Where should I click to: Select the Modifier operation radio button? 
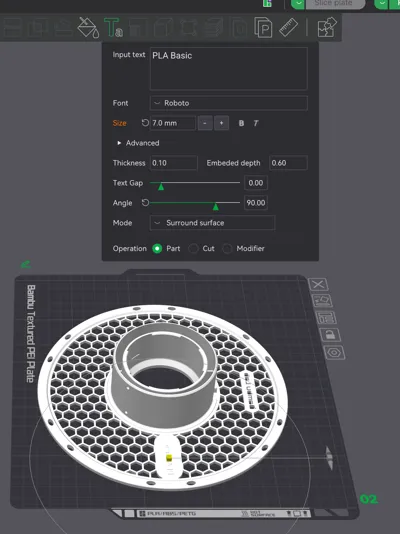(227, 249)
